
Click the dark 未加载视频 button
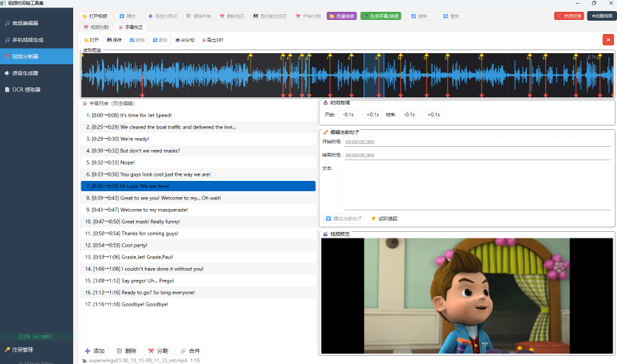pos(601,16)
